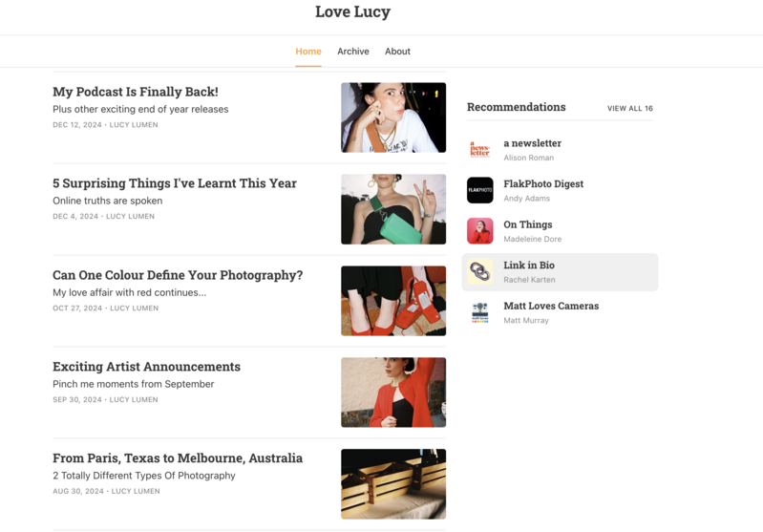
Task: Click the red shoes thumbnail image
Action: 392,301
